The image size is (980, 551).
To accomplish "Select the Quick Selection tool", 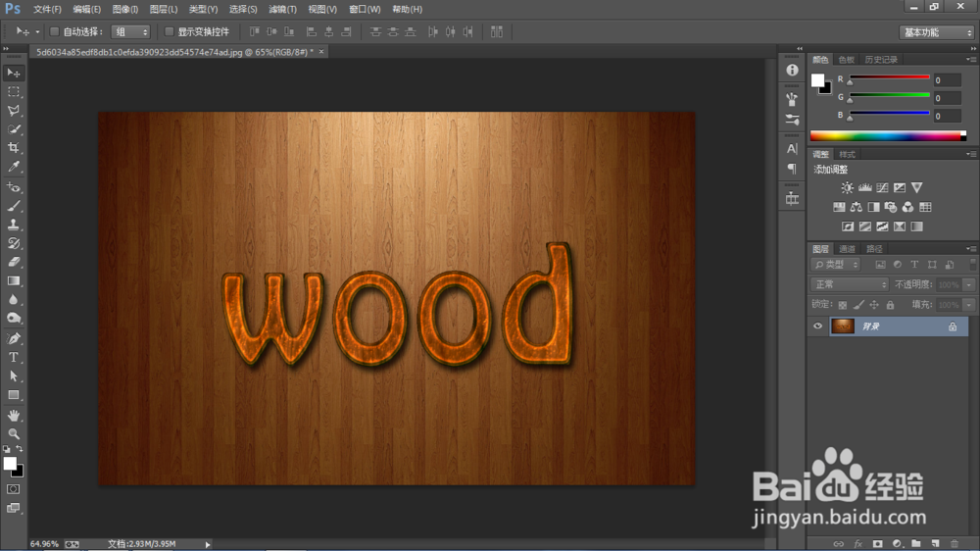I will tap(13, 129).
